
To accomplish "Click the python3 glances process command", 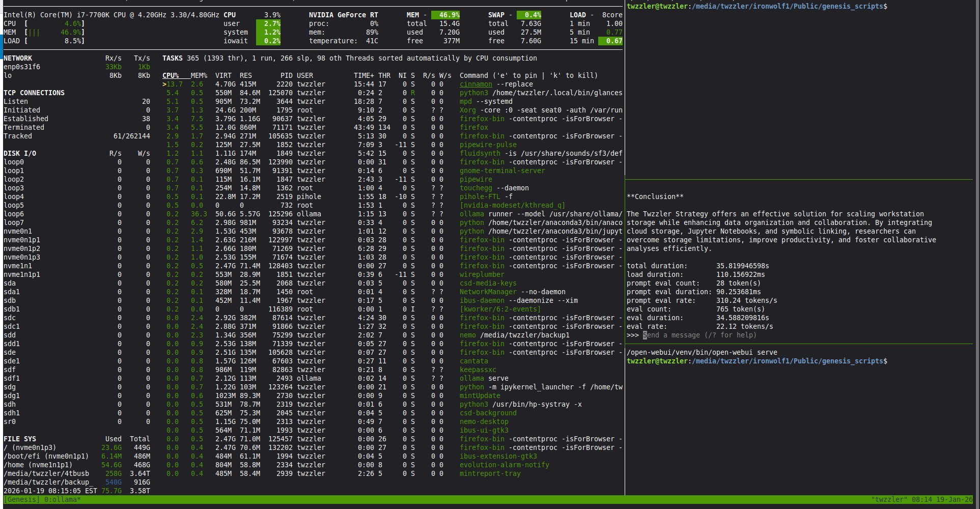I will [541, 93].
